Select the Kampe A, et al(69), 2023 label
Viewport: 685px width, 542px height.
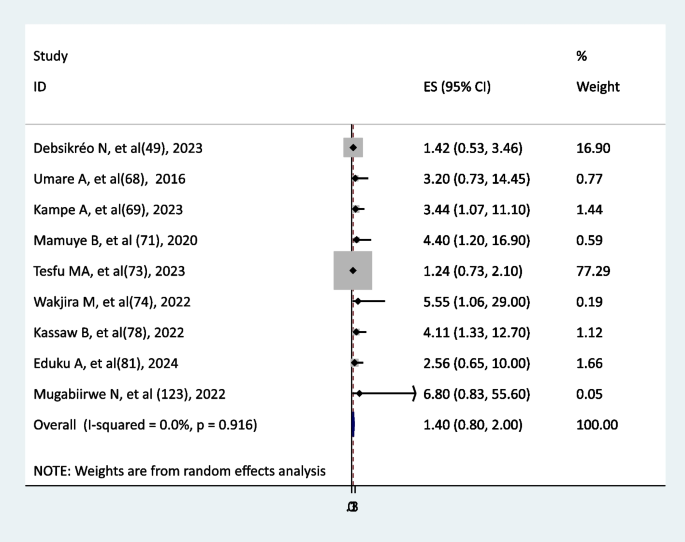click(108, 209)
